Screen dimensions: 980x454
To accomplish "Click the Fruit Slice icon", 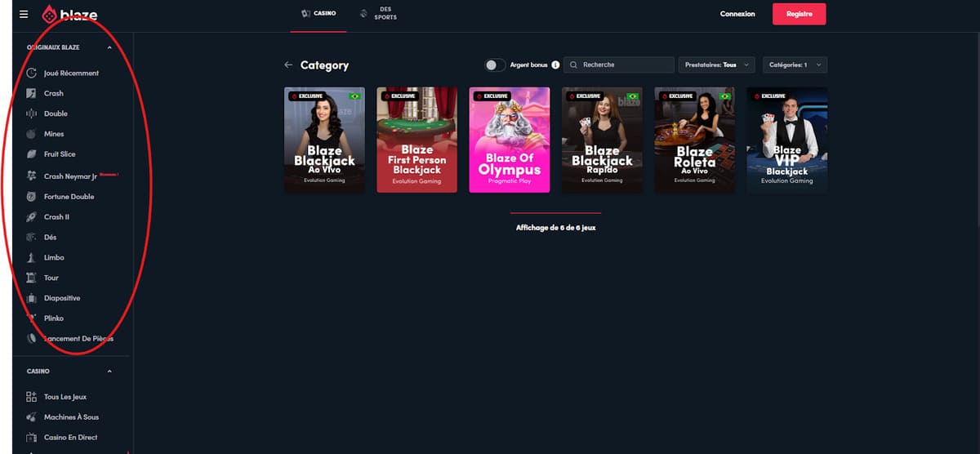I will point(32,154).
